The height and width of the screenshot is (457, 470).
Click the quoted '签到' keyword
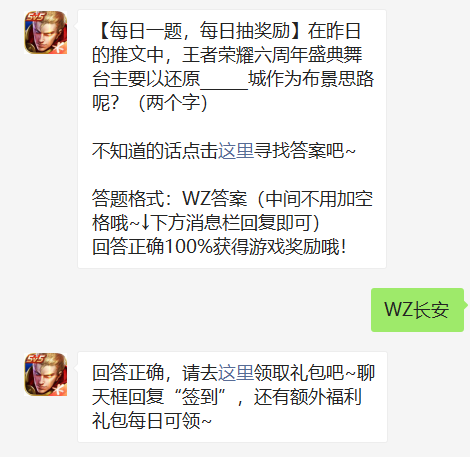(x=200, y=397)
